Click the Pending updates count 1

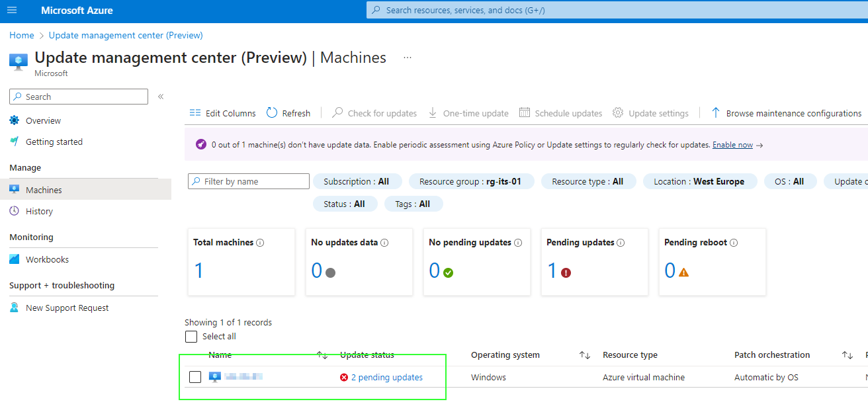552,270
